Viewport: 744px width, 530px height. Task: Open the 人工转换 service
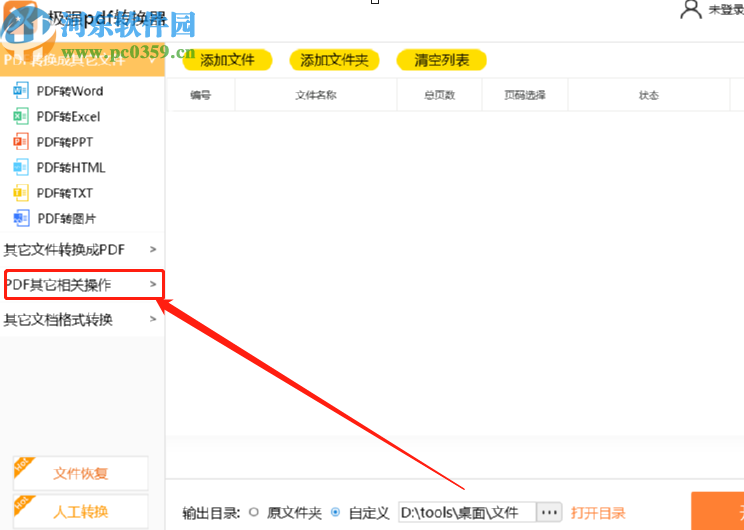pyautogui.click(x=81, y=511)
